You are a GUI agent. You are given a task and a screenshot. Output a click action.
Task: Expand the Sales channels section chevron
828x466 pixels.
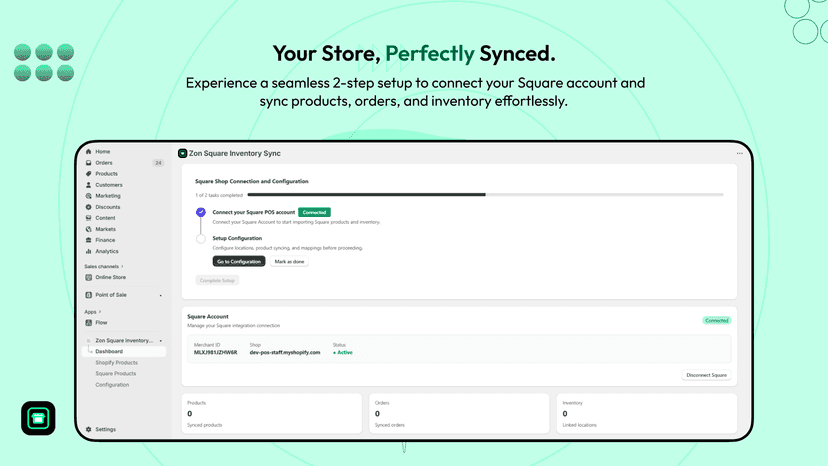122,266
